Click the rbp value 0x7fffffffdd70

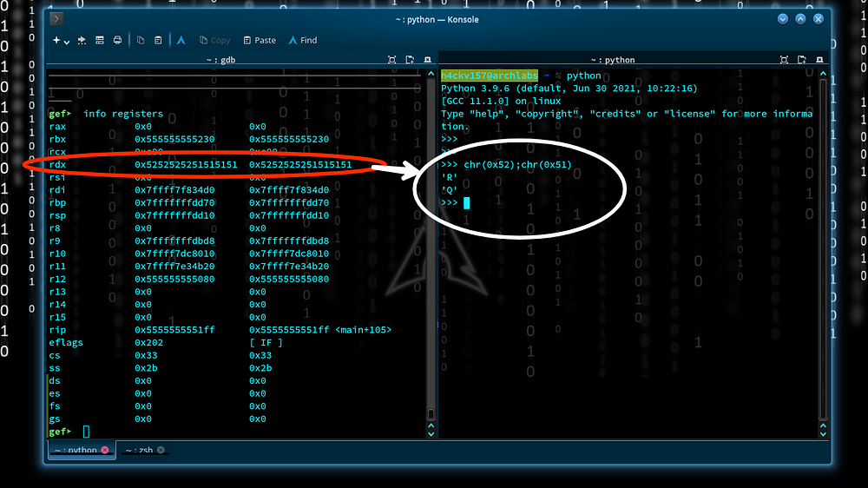pyautogui.click(x=174, y=202)
